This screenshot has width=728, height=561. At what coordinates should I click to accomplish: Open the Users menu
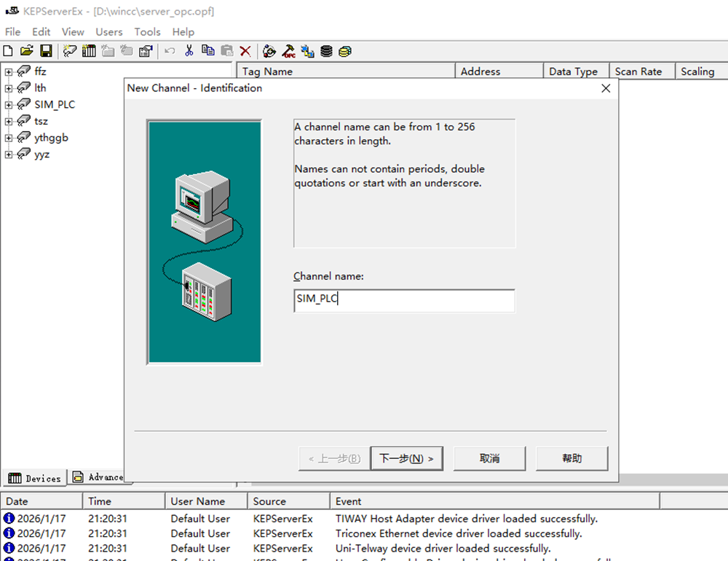[x=109, y=32]
